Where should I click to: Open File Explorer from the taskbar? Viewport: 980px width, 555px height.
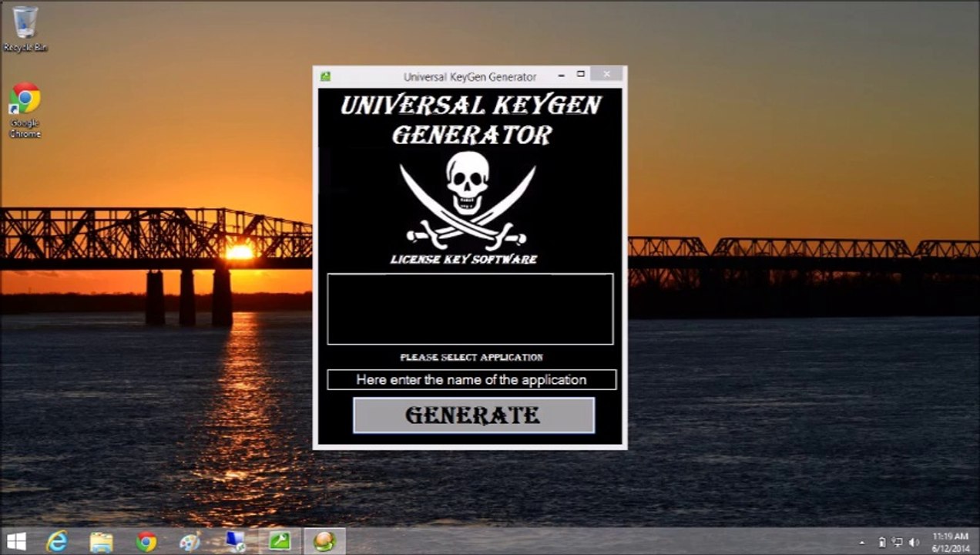pos(101,541)
